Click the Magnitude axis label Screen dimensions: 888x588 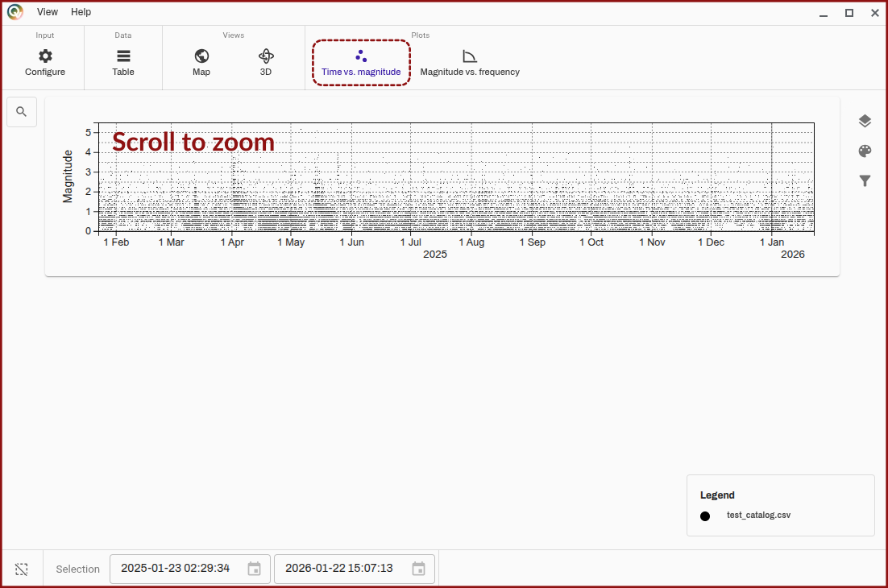click(68, 176)
